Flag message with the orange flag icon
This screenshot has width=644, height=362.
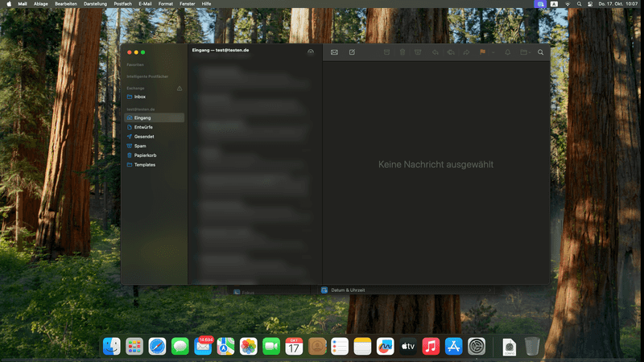click(483, 52)
